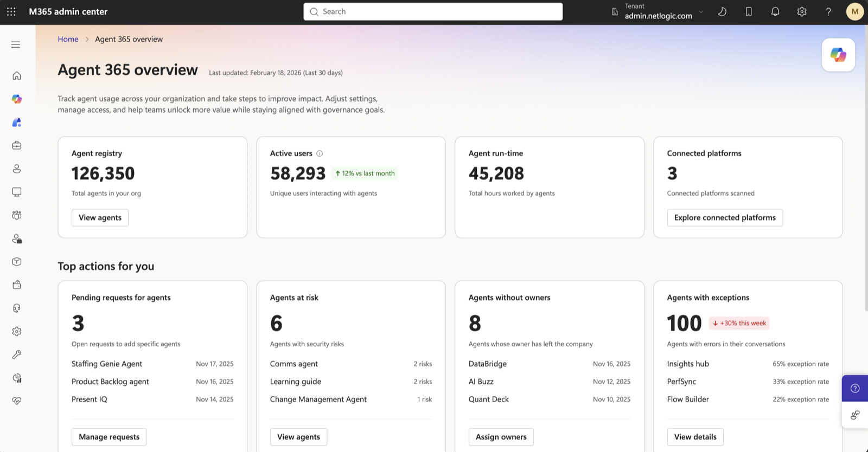Go to Home in left sidebar
Image resolution: width=868 pixels, height=452 pixels.
17,76
